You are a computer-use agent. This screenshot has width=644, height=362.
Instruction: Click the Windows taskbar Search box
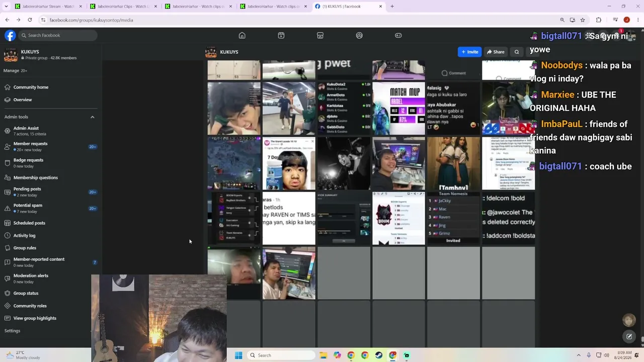281,355
